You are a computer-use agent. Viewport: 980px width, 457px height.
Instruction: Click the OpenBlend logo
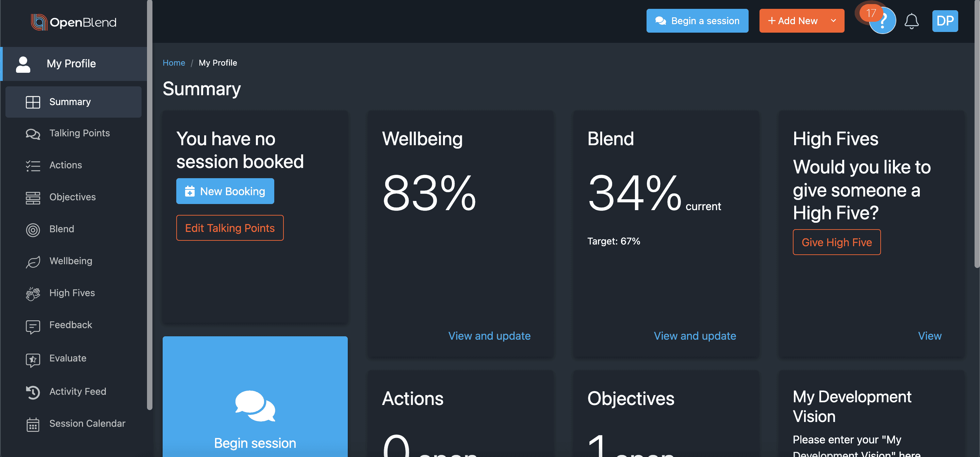73,22
